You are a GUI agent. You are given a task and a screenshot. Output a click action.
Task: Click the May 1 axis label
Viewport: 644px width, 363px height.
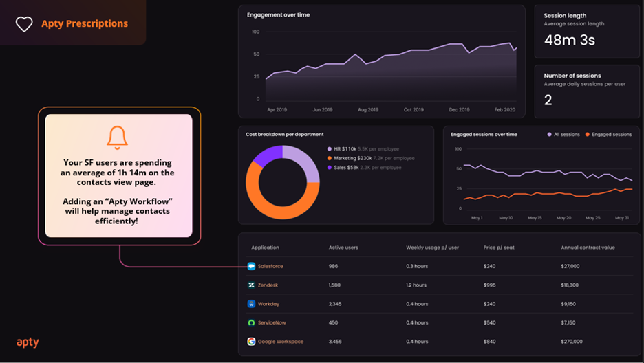[477, 218]
